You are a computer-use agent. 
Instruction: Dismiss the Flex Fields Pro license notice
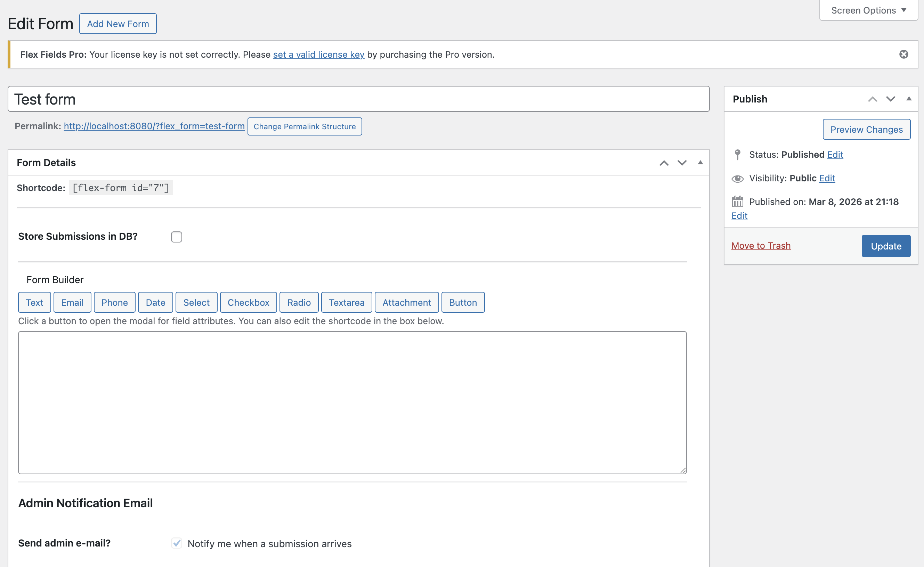(x=904, y=55)
